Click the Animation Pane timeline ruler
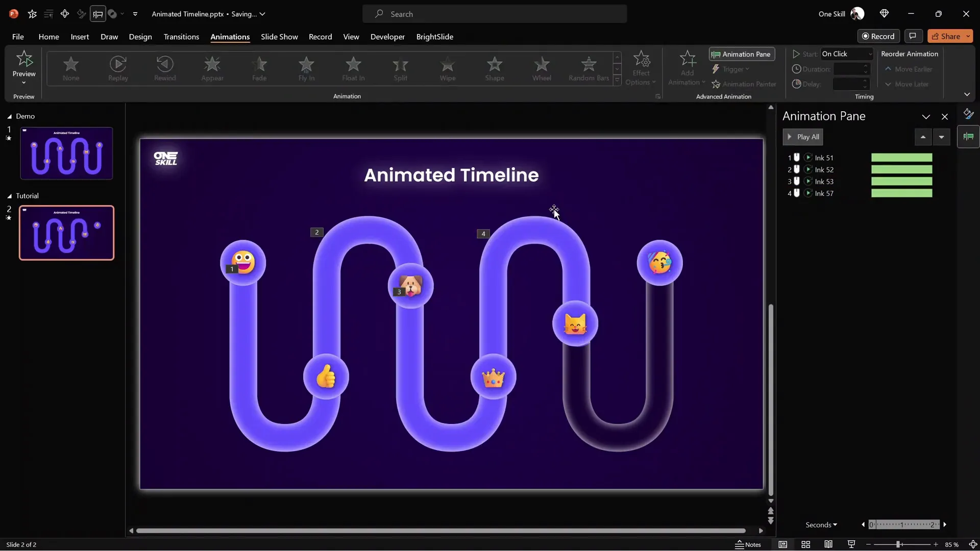The height and width of the screenshot is (551, 980). [904, 524]
